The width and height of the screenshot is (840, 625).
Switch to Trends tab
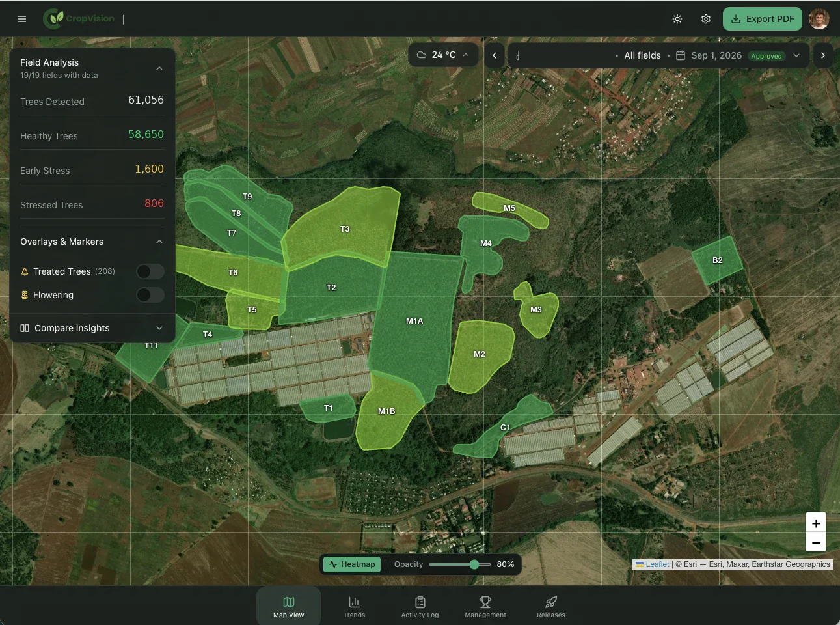pos(355,606)
